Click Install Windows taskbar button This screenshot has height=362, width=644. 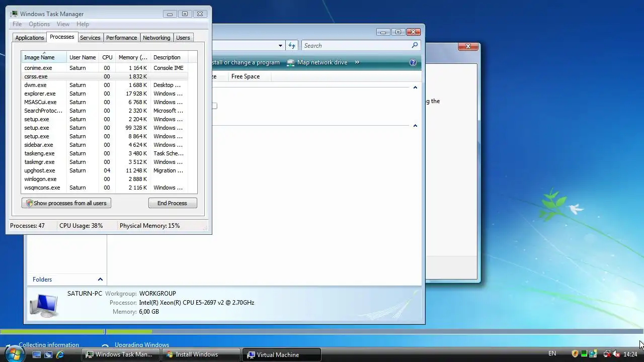(x=201, y=354)
